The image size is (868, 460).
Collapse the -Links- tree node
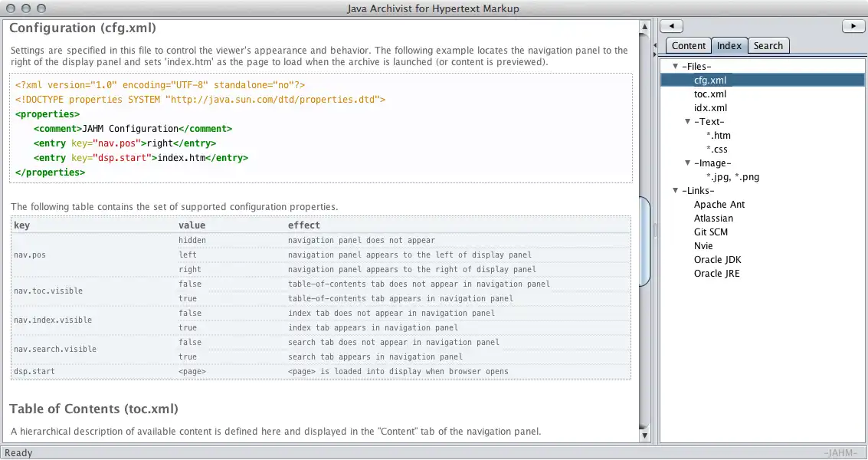[x=675, y=191]
